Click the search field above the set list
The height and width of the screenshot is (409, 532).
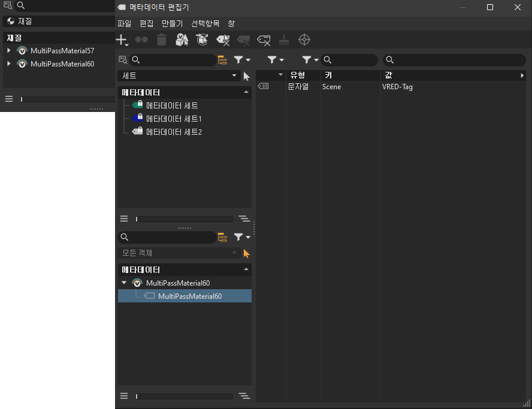(173, 60)
